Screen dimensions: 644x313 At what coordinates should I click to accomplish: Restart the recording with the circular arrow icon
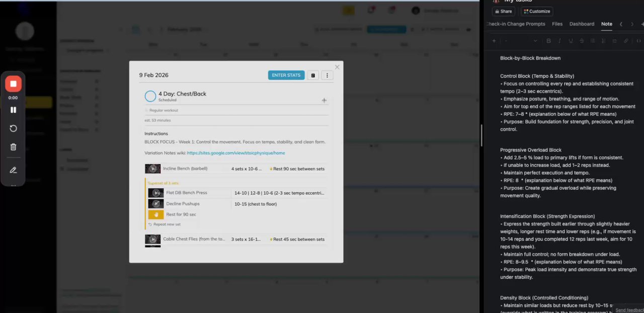(14, 128)
